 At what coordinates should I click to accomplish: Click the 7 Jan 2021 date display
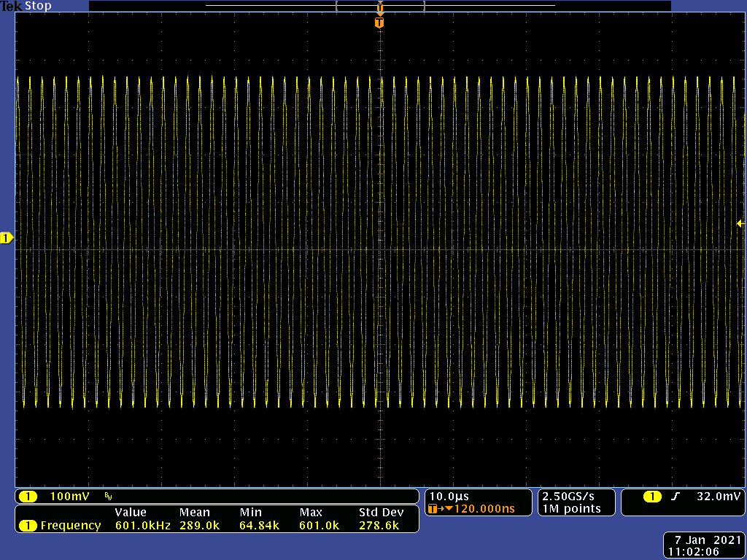point(705,540)
